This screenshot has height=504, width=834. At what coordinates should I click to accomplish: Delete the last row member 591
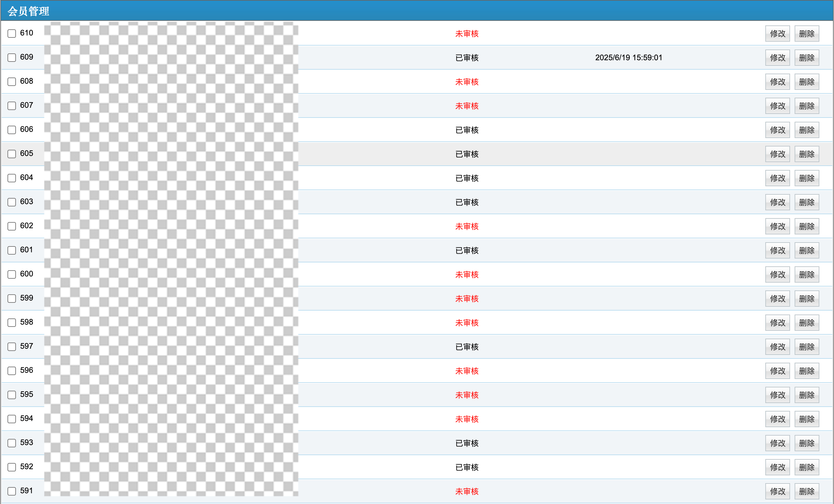click(x=806, y=491)
